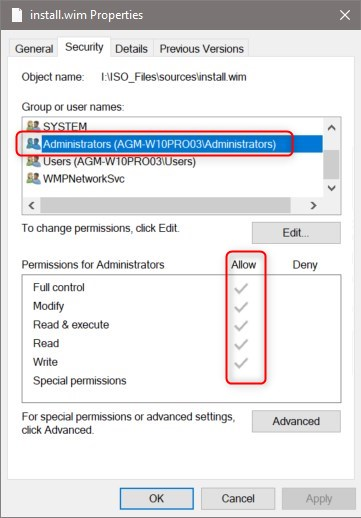This screenshot has height=518, width=361.
Task: Click the Edit... button
Action: pyautogui.click(x=296, y=233)
